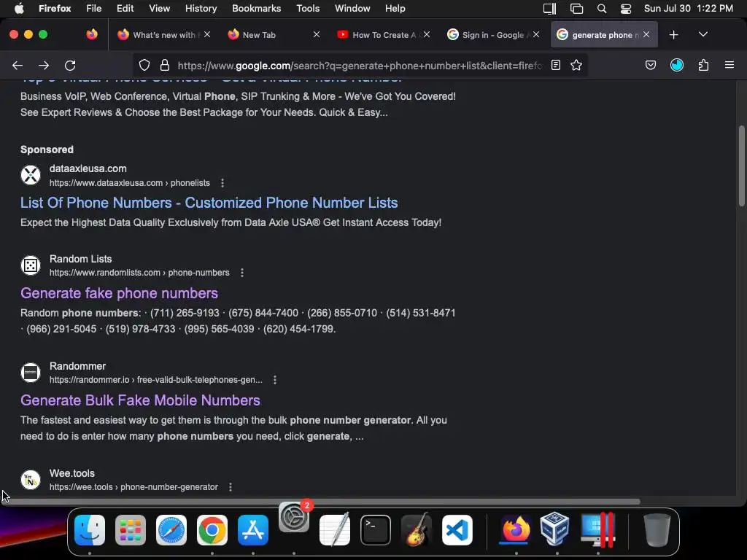
Task: Click the vertical page scrollbar thumb
Action: click(742, 166)
